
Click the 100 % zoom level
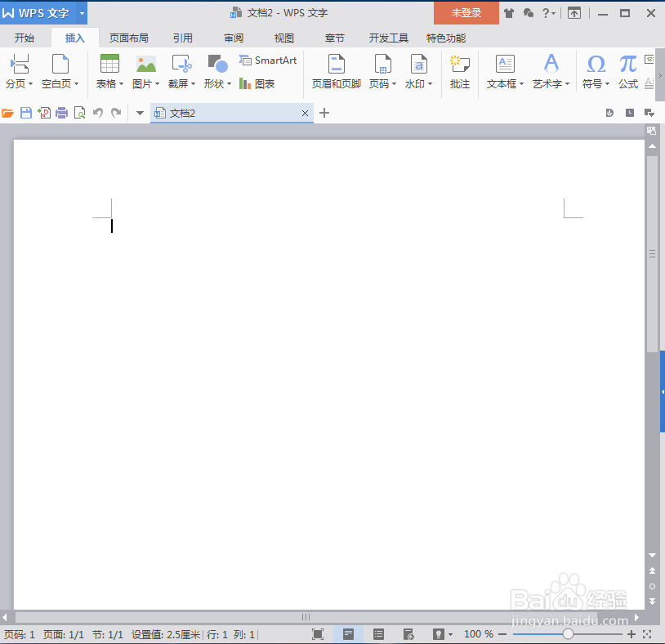(479, 634)
